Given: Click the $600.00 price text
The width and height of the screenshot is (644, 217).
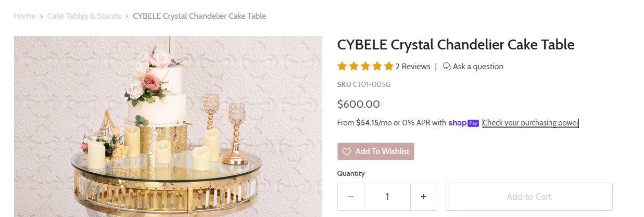Looking at the screenshot, I should pyautogui.click(x=358, y=104).
